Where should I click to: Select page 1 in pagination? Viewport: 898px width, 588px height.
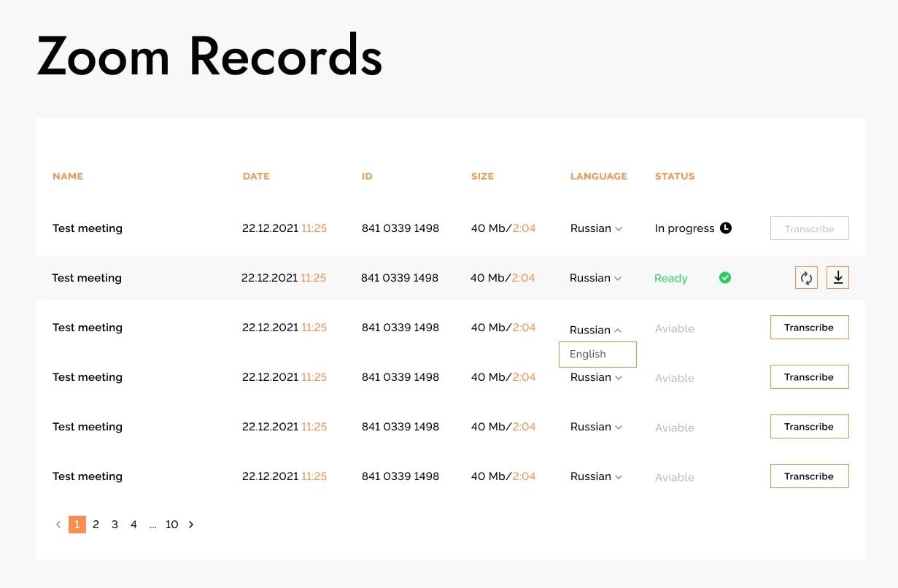pyautogui.click(x=77, y=525)
